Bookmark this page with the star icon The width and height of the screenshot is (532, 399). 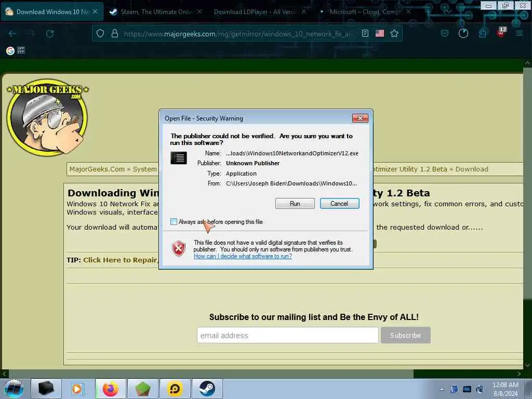click(x=394, y=33)
